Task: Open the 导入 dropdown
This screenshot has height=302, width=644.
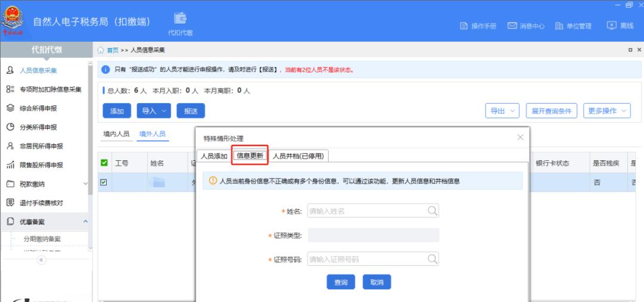Action: (154, 111)
